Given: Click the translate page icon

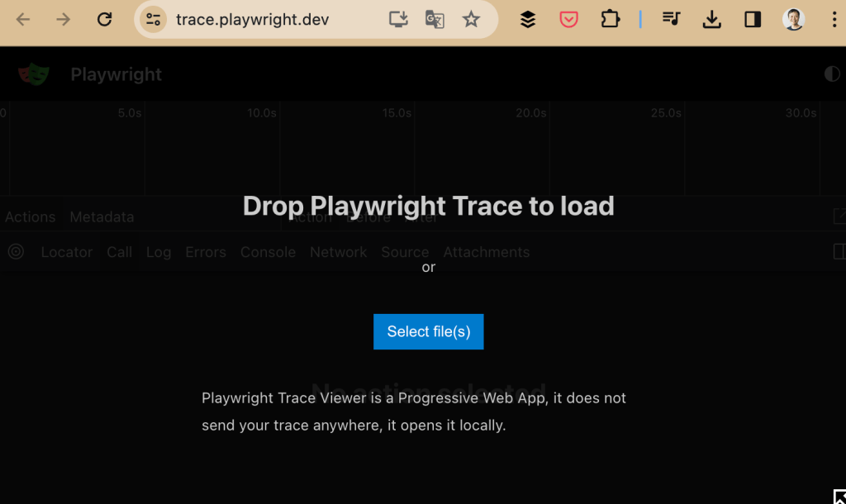Looking at the screenshot, I should pos(435,20).
